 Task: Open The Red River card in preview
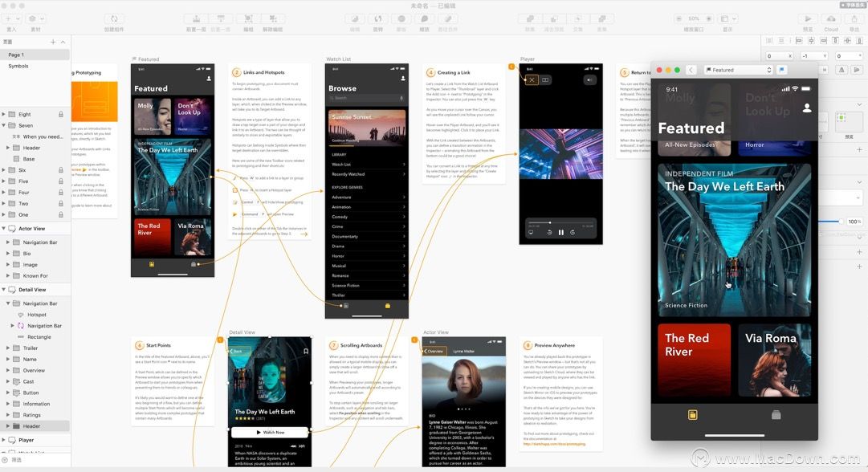click(695, 360)
